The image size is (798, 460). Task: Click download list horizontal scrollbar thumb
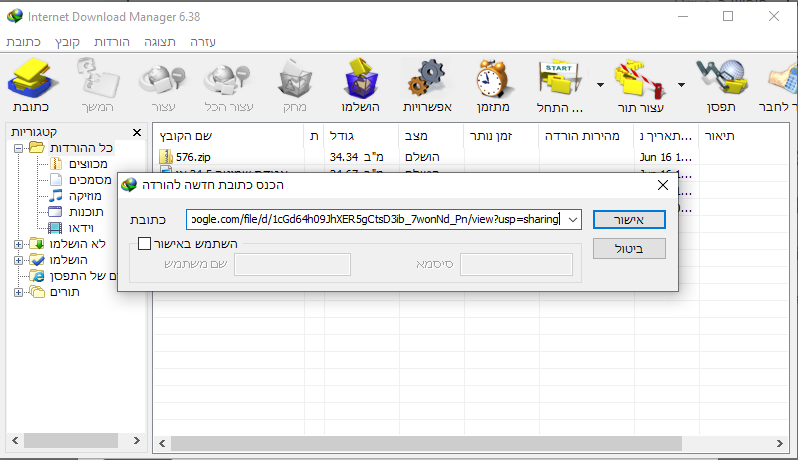(426, 444)
